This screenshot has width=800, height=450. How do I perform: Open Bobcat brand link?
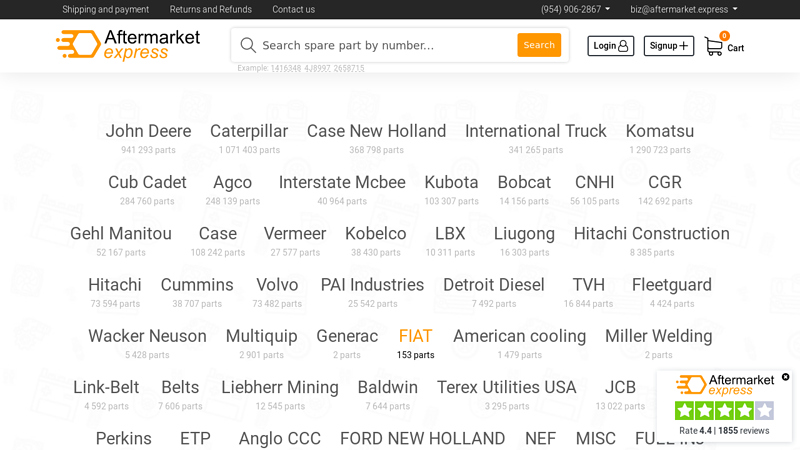click(x=524, y=182)
